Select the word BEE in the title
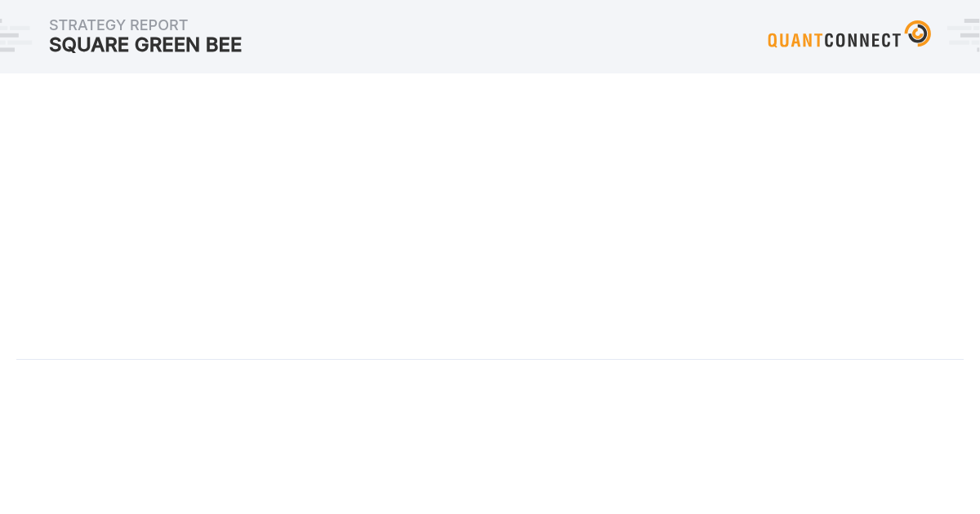Image resolution: width=980 pixels, height=514 pixels. click(x=224, y=45)
